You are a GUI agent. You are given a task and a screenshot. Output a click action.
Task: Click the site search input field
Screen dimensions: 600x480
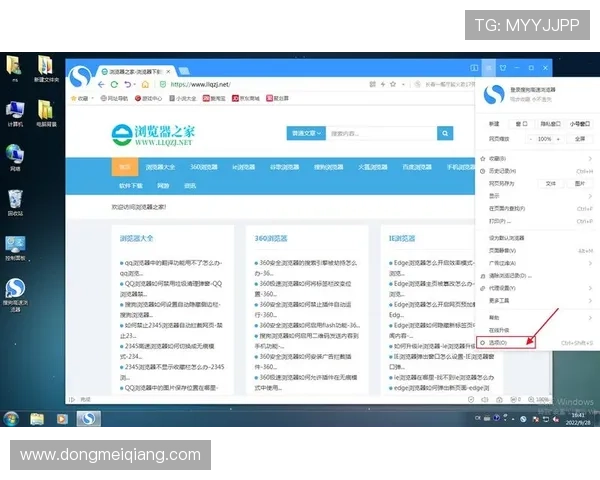pos(381,133)
